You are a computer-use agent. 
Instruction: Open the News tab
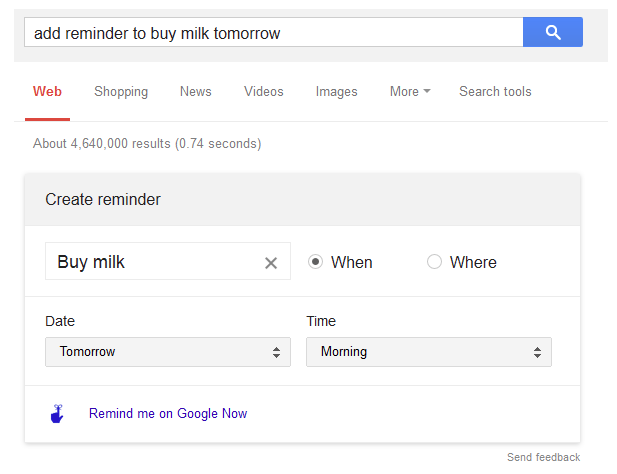(x=196, y=92)
